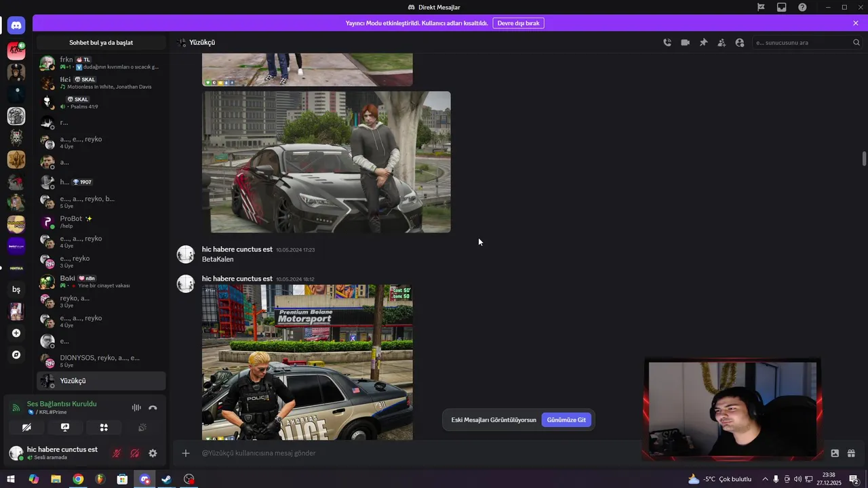Open the police car image attachment
The width and height of the screenshot is (868, 488).
[307, 363]
